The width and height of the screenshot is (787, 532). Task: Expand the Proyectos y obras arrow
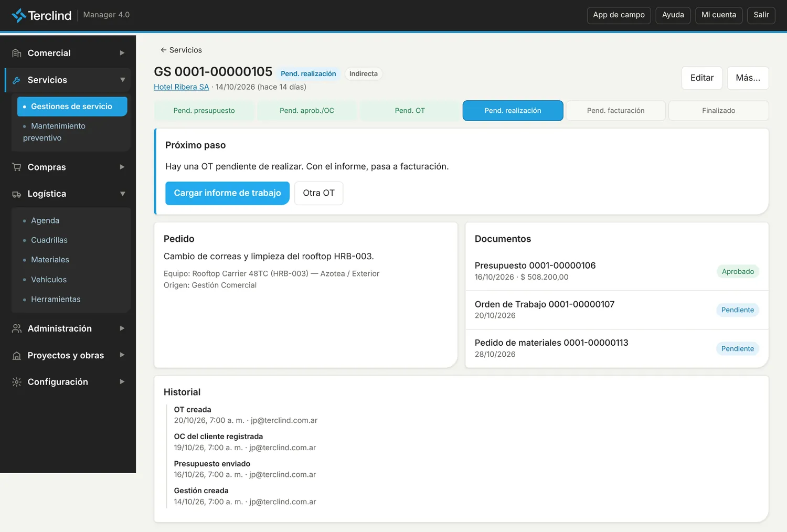pos(122,355)
